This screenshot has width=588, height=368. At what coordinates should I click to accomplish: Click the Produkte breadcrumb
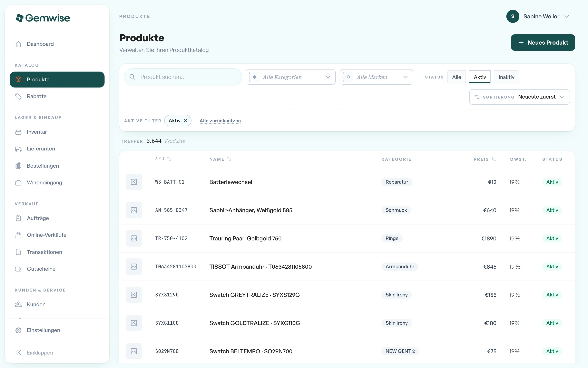click(135, 16)
